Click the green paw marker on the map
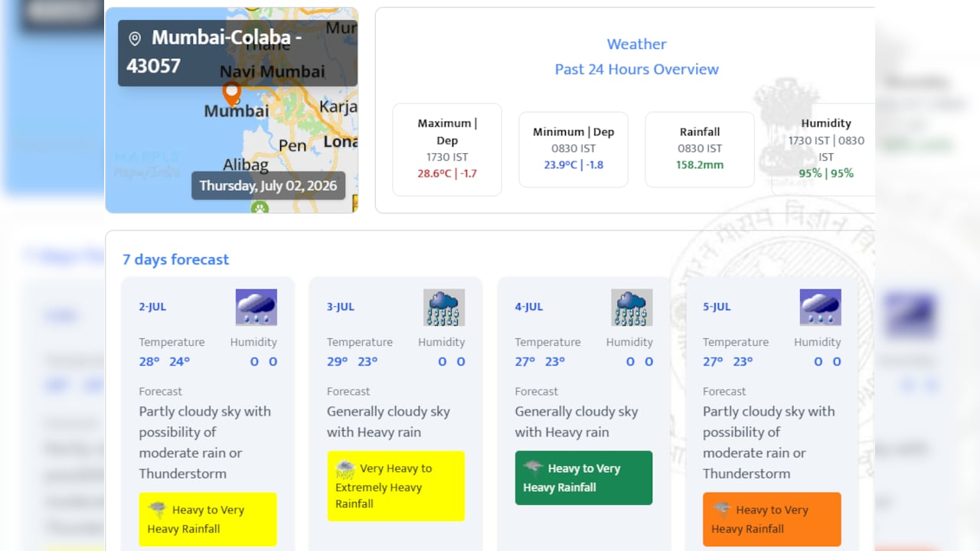This screenshot has width=980, height=551. click(x=260, y=207)
